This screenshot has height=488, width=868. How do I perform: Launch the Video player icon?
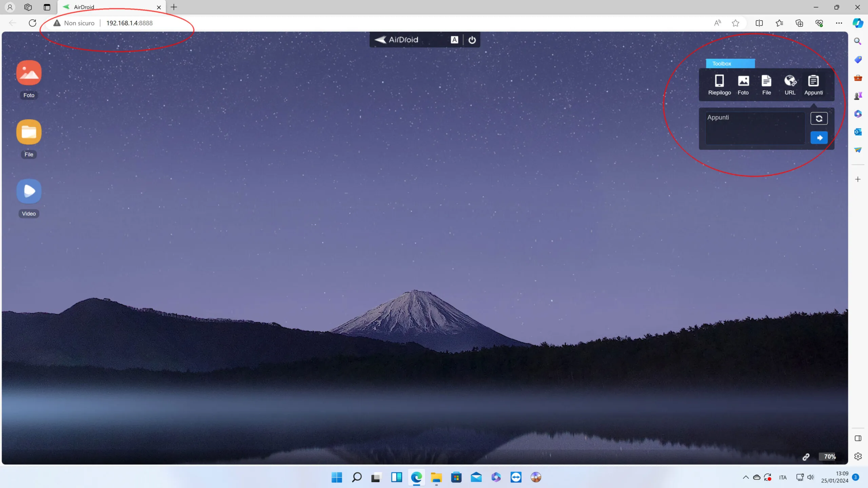(x=29, y=191)
